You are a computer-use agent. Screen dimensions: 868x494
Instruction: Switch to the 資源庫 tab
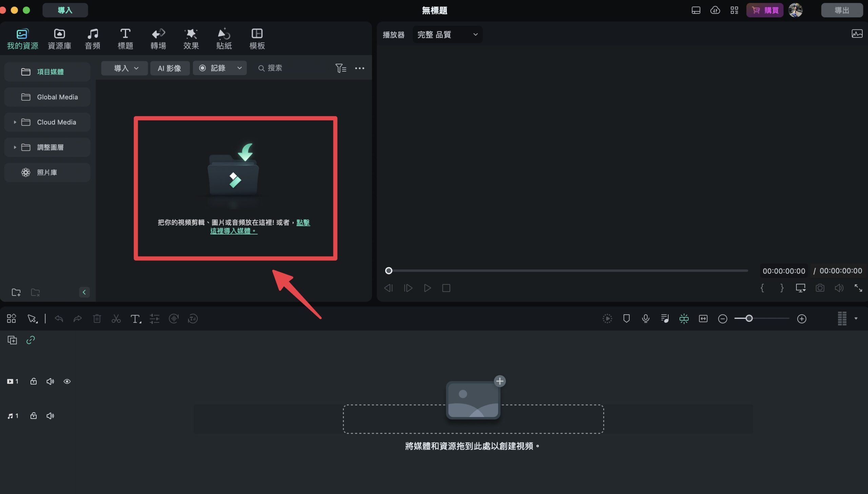[59, 39]
